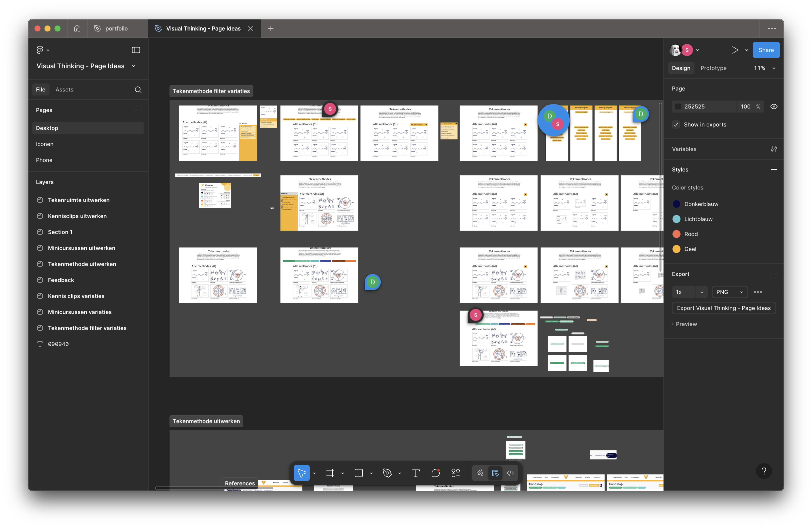Screen dimensions: 812x528
Task: Click the Share button
Action: pos(766,50)
